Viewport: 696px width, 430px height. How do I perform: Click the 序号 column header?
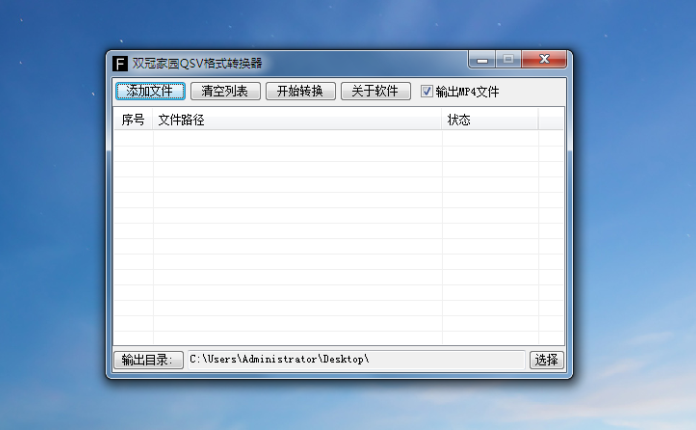(x=133, y=119)
